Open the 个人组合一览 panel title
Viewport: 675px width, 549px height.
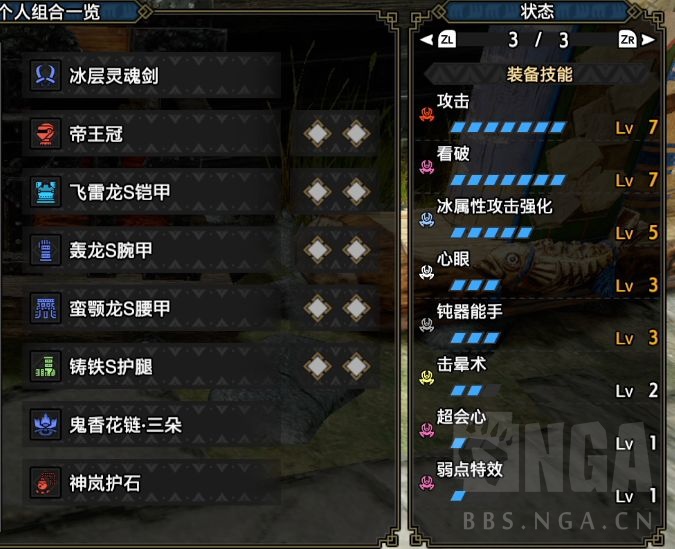50,12
